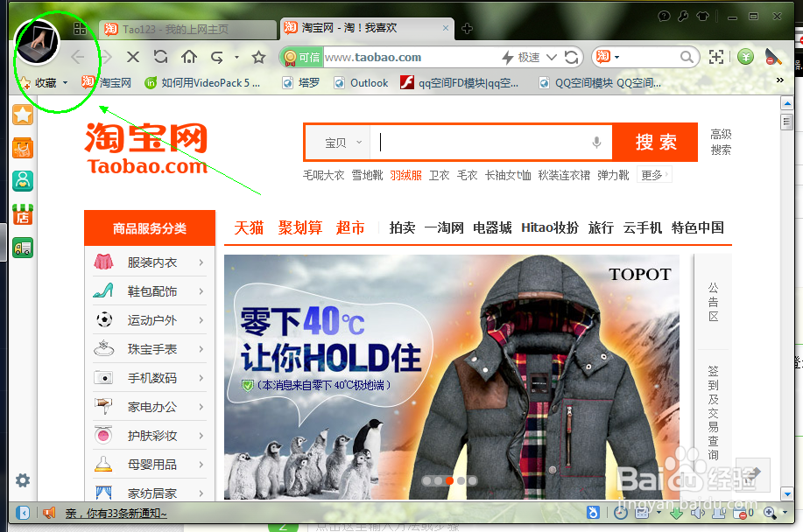Go back with the back arrow
Viewport: 803px width, 532px height.
pyautogui.click(x=78, y=57)
